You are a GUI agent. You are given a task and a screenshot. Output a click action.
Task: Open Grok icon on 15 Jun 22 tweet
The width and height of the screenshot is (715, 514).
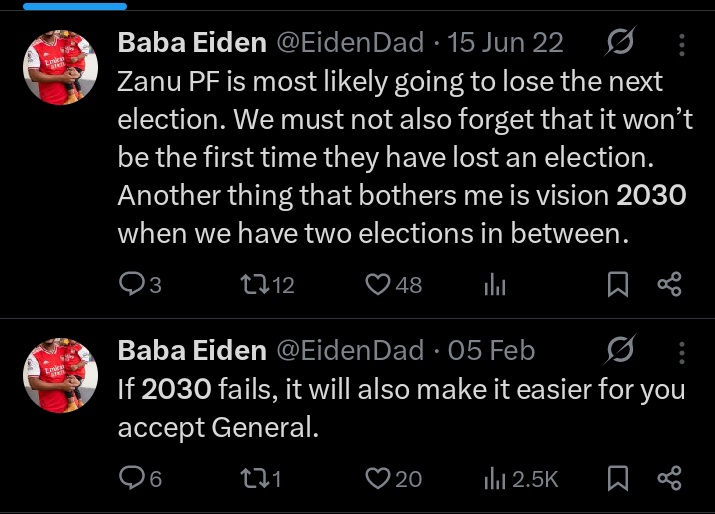coord(620,43)
